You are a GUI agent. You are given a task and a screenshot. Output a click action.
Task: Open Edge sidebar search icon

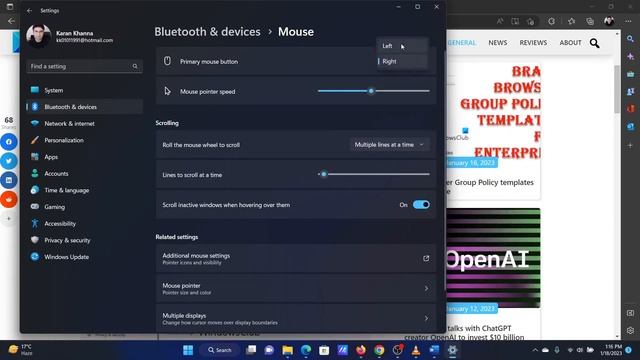point(631,39)
